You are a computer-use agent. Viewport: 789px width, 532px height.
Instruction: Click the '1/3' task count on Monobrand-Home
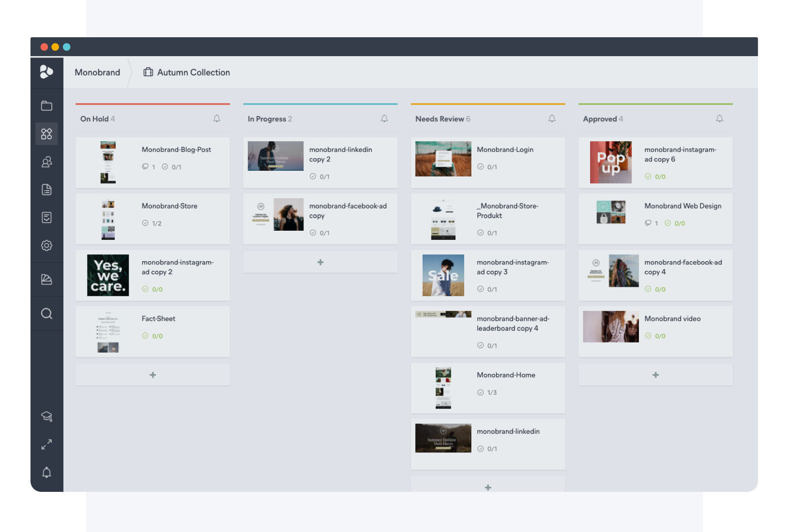pyautogui.click(x=492, y=392)
